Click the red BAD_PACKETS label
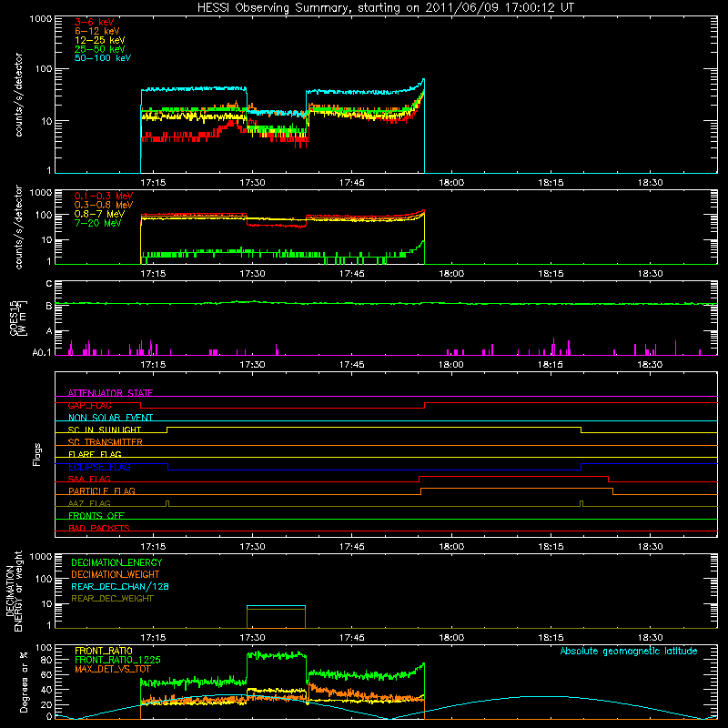Image resolution: width=728 pixels, height=728 pixels. pos(99,528)
